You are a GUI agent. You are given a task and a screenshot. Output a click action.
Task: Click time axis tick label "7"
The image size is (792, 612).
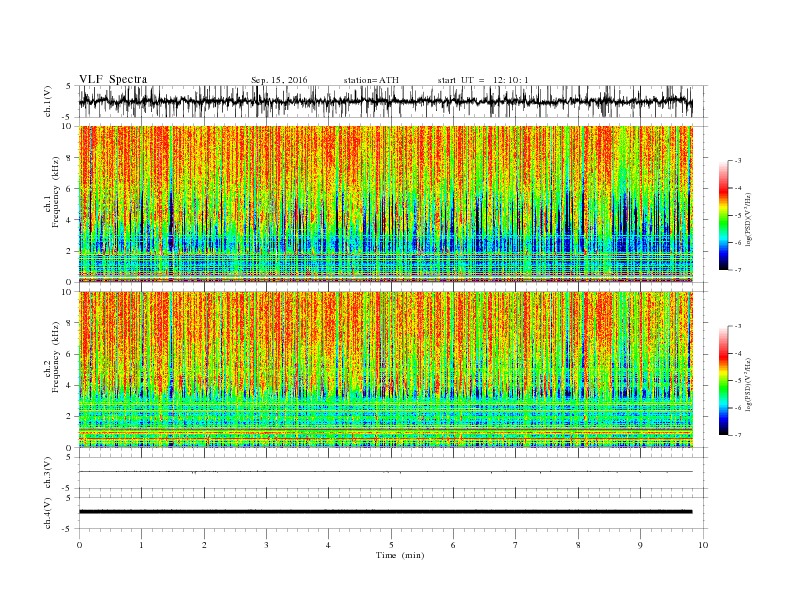tap(516, 545)
